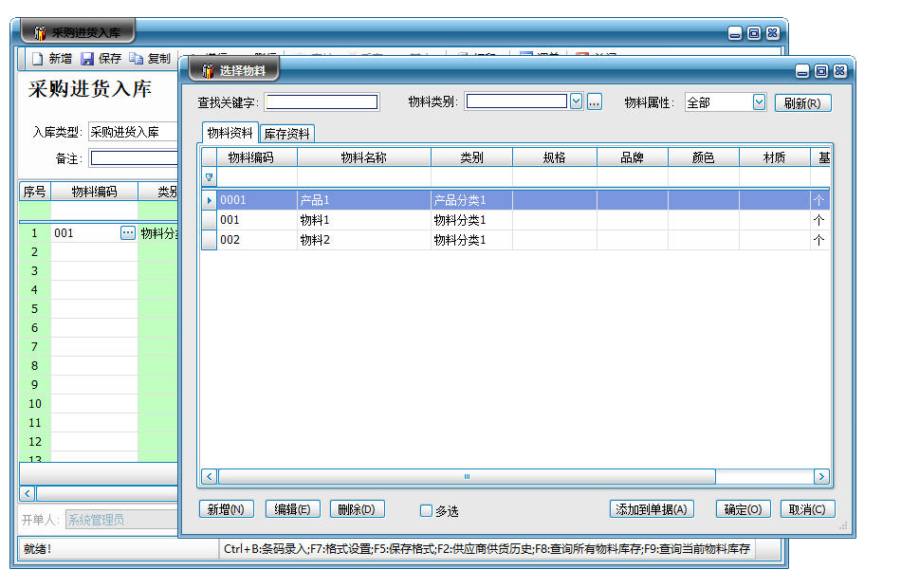
Task: Select the 物料1 name cell
Action: pos(364,220)
